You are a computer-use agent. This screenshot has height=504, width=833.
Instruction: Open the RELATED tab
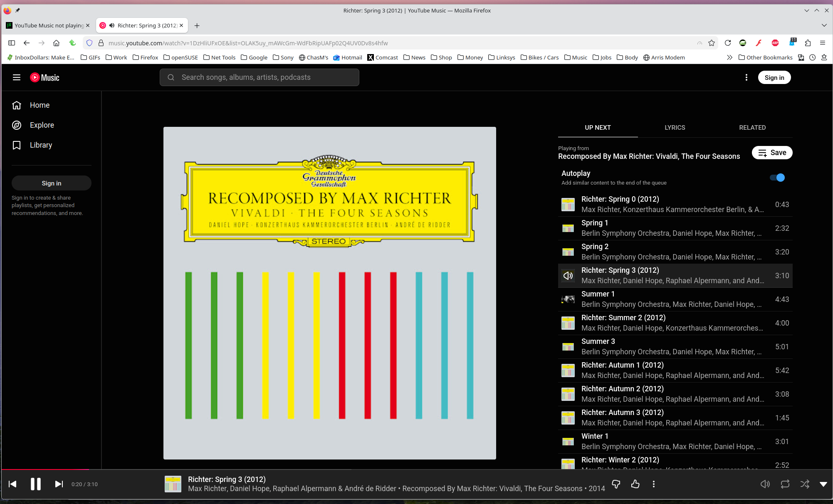point(752,128)
